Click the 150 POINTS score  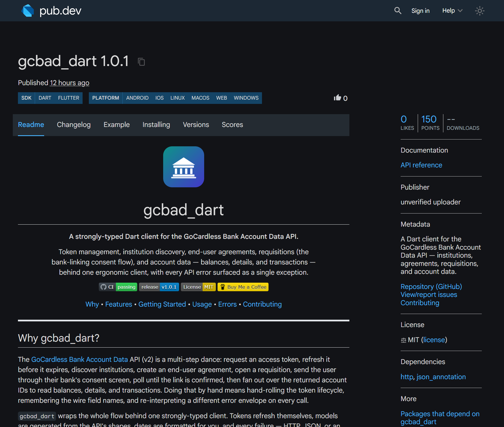click(x=430, y=123)
